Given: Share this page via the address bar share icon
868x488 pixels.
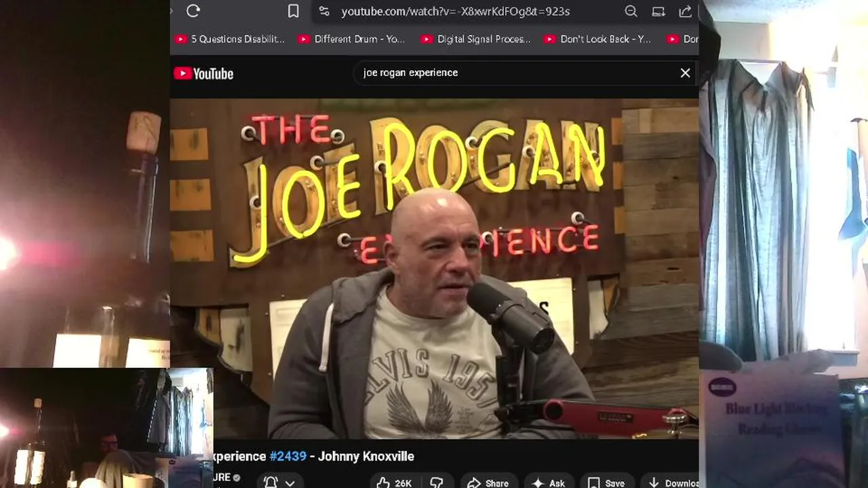Looking at the screenshot, I should 685,11.
